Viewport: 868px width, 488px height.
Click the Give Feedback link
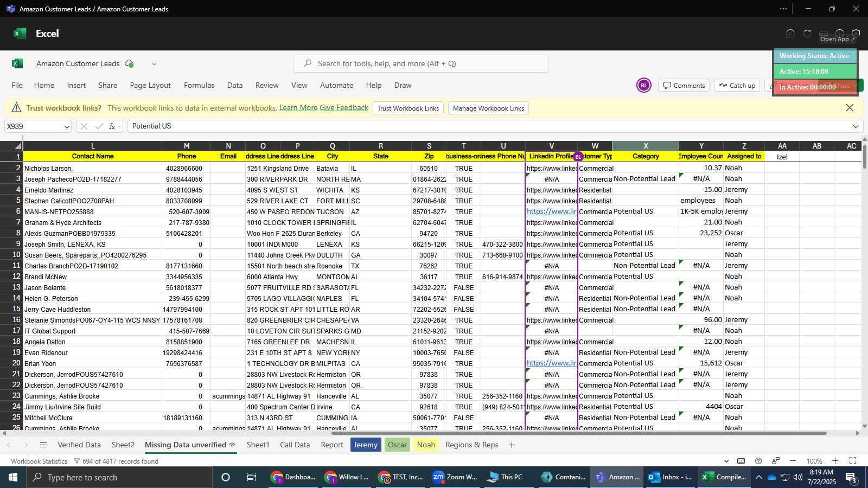[x=344, y=108]
